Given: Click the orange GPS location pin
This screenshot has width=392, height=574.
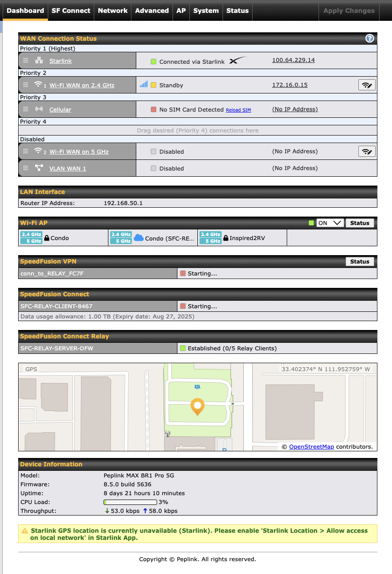Looking at the screenshot, I should pyautogui.click(x=197, y=406).
